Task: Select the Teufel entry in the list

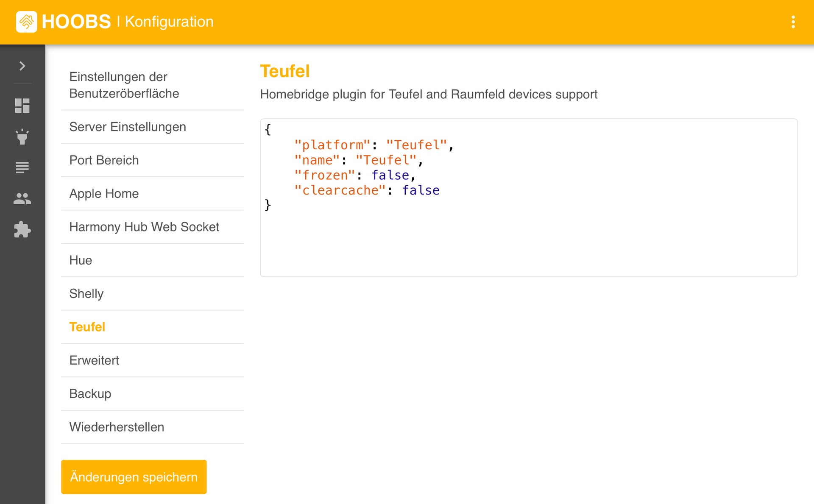Action: coord(153,327)
